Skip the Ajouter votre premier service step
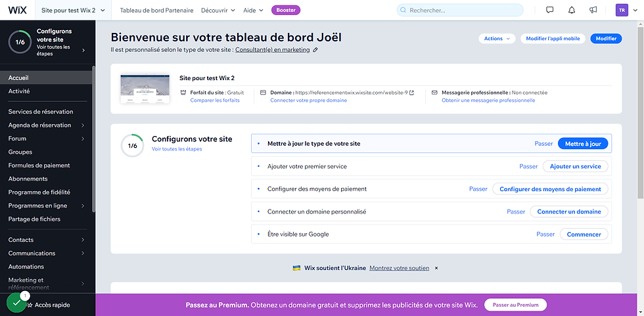The image size is (644, 316). (528, 167)
